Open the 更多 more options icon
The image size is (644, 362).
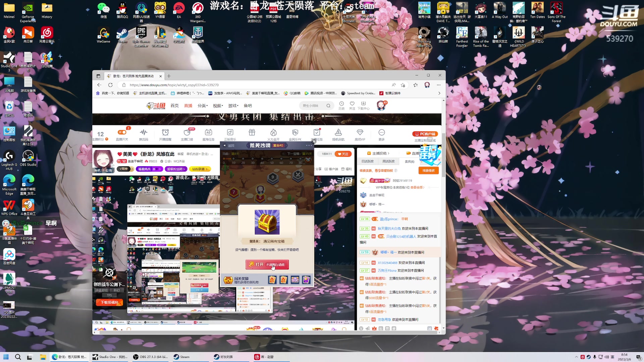coord(382,133)
